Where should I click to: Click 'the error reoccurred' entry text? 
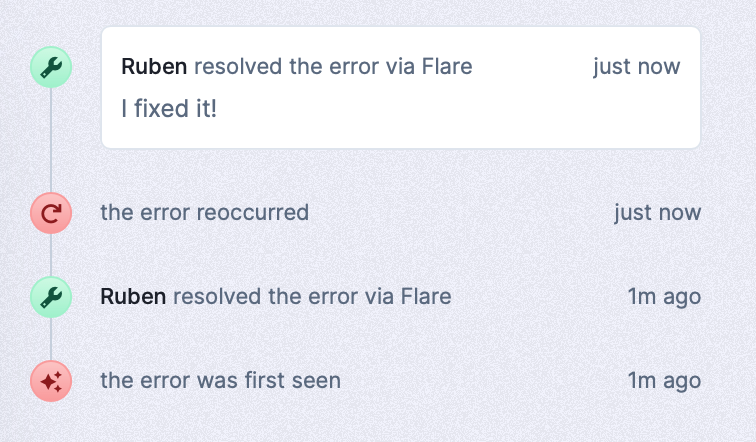pyautogui.click(x=204, y=213)
